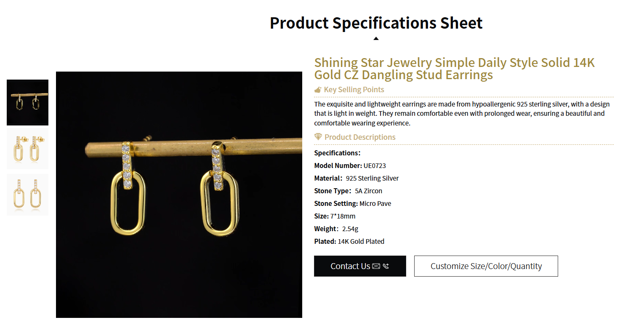Screen dimensions: 644x328
Task: Select the bottom earrings thumbnail
Action: point(27,195)
